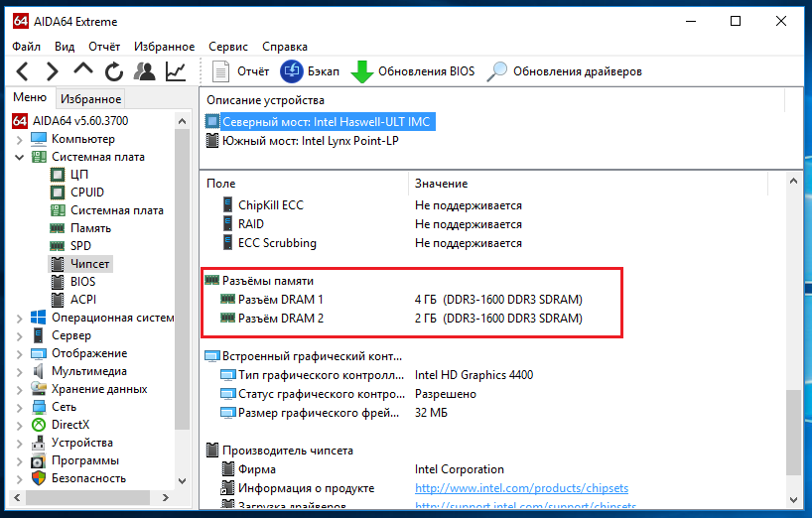Click the Отчёт report toolbar button

[242, 71]
